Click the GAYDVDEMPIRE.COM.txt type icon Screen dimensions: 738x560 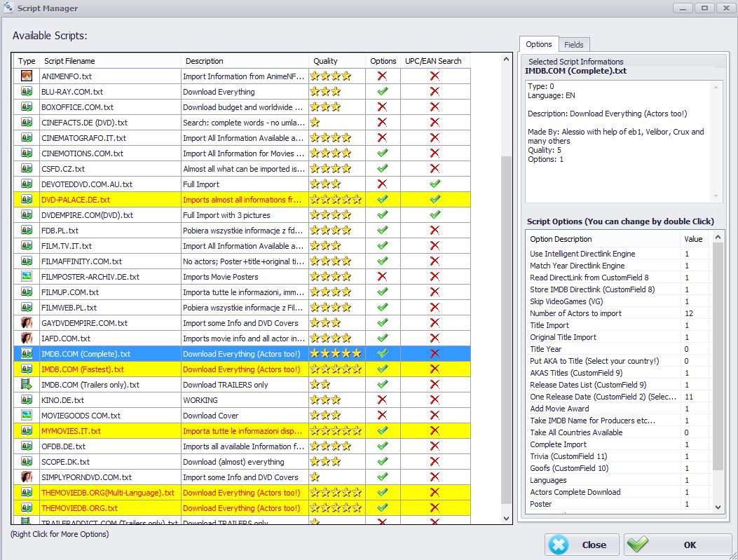27,322
